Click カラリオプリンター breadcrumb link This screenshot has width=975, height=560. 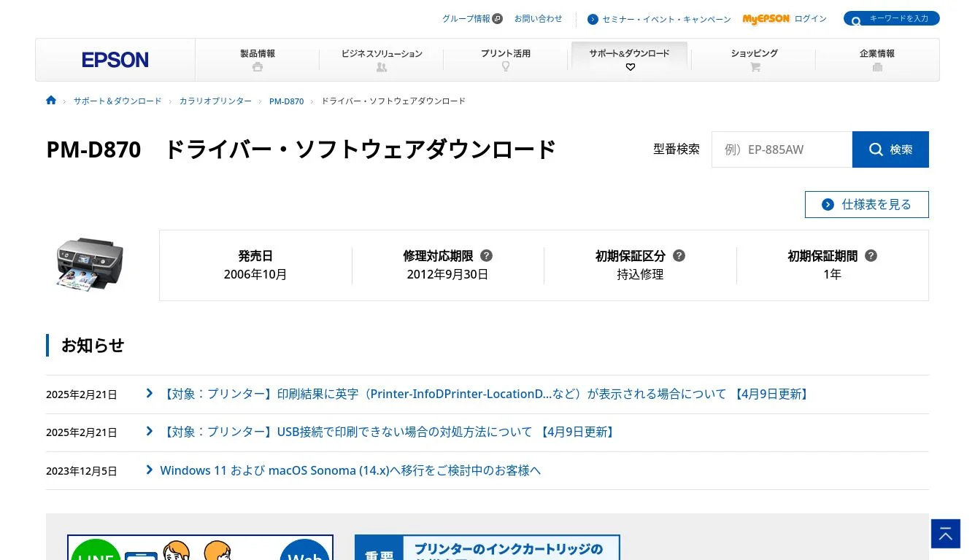tap(215, 101)
